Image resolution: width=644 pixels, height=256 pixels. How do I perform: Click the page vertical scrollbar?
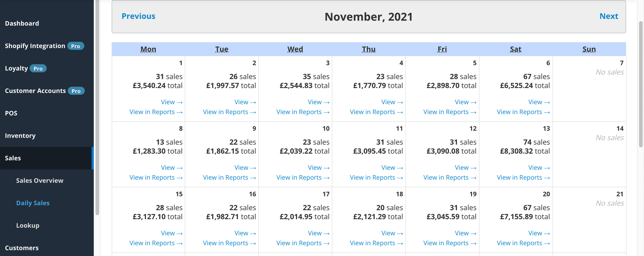pyautogui.click(x=641, y=84)
